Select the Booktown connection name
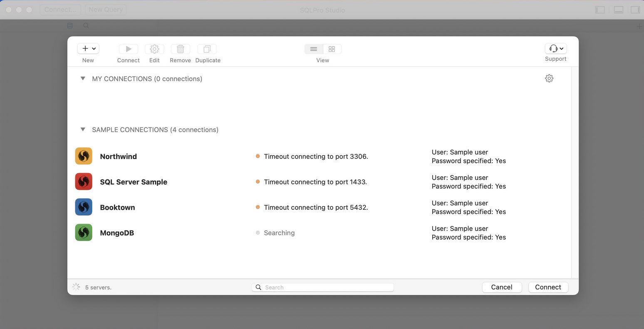Image resolution: width=644 pixels, height=329 pixels. (x=117, y=207)
